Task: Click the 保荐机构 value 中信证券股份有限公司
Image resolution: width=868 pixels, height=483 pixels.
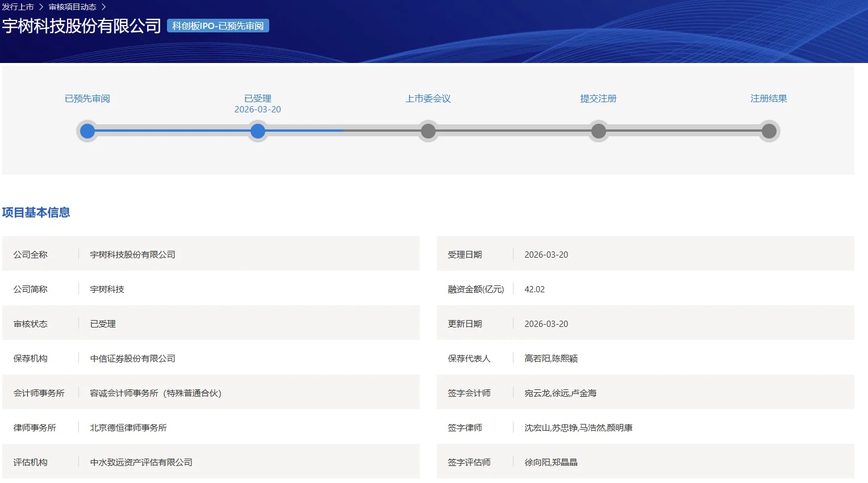Action: 133,359
